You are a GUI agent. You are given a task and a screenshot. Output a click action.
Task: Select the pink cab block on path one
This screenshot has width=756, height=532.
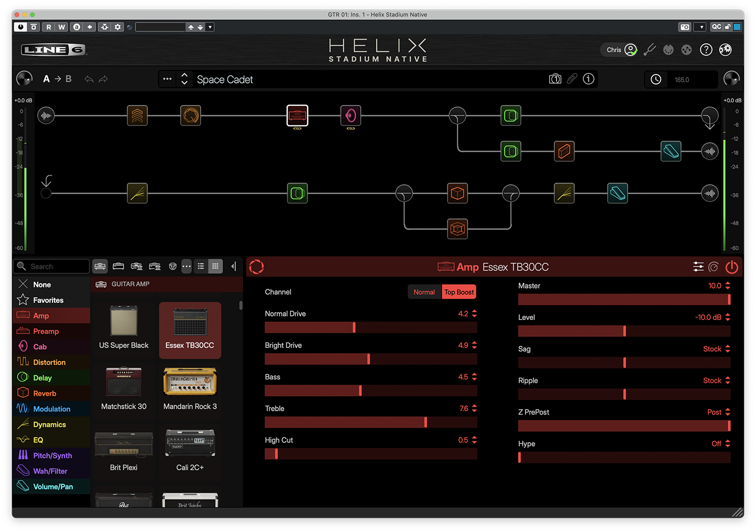(351, 115)
